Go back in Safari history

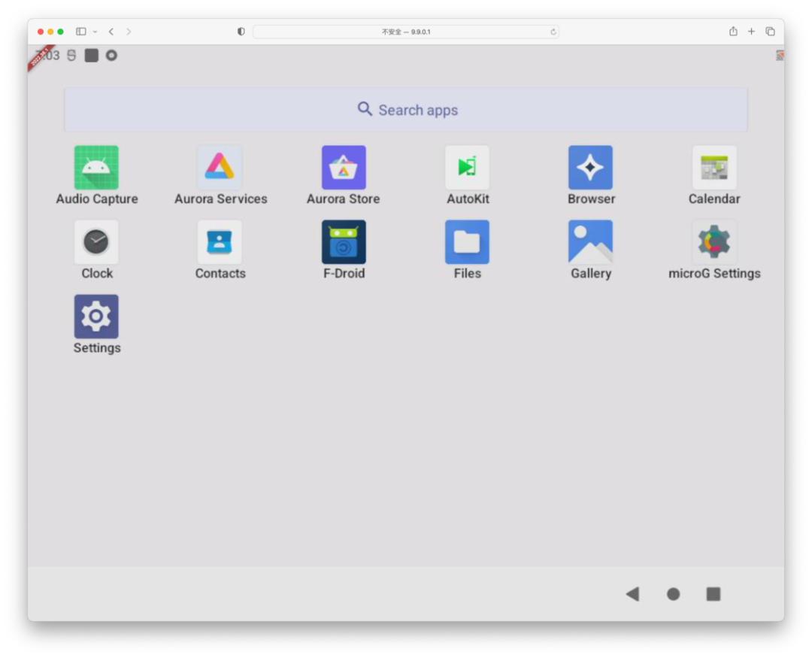click(x=111, y=32)
